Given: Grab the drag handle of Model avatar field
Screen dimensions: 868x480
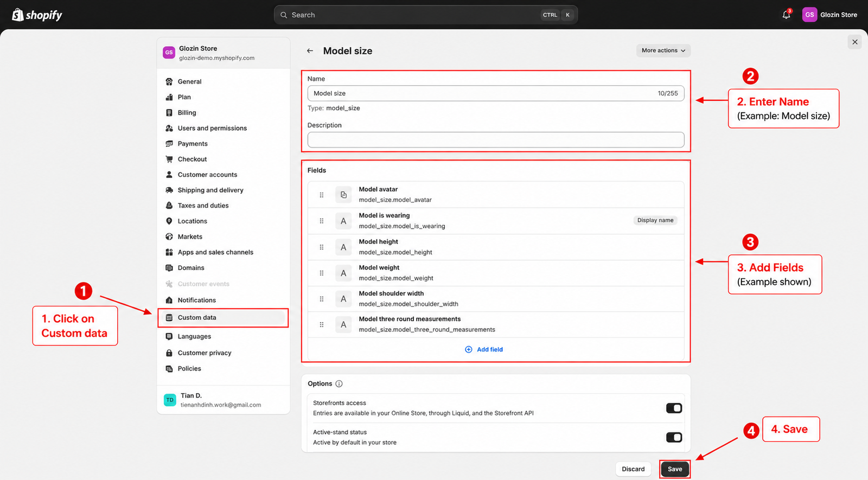Looking at the screenshot, I should (x=322, y=195).
